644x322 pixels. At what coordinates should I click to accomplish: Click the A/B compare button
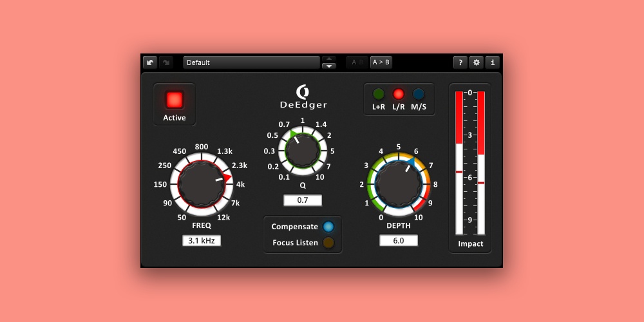tap(357, 62)
